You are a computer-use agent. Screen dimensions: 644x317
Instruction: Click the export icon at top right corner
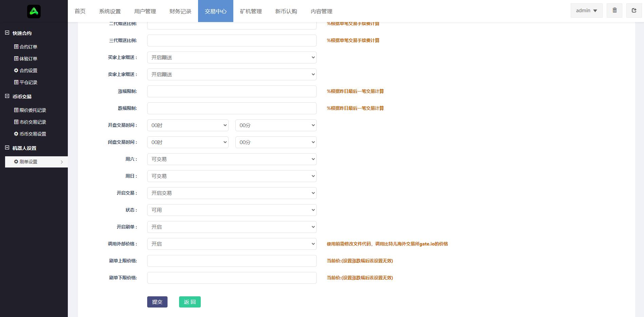tap(633, 10)
